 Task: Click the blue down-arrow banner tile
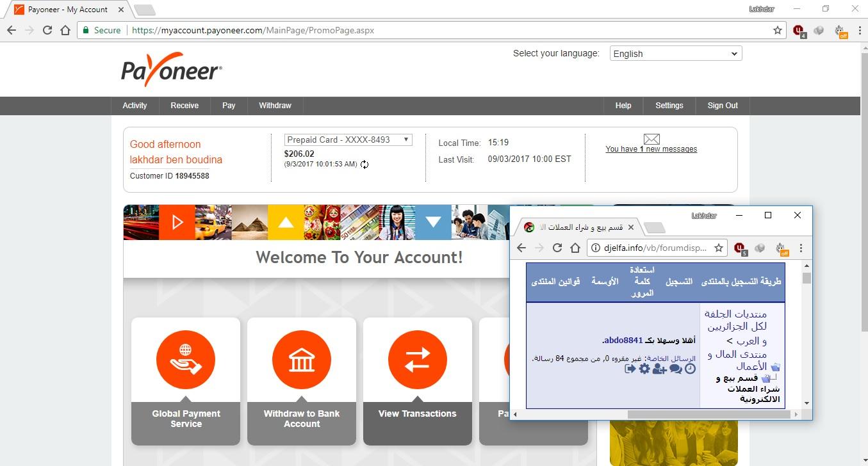point(433,222)
